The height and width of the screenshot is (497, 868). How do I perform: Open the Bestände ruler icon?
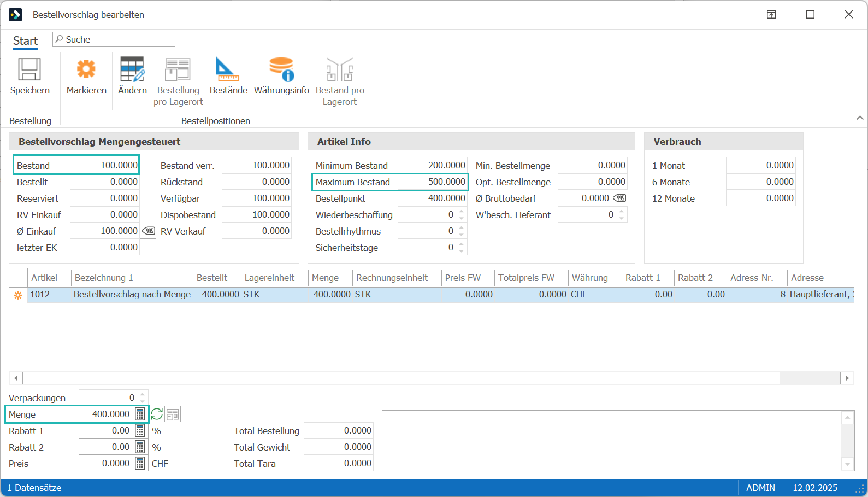[x=228, y=69]
